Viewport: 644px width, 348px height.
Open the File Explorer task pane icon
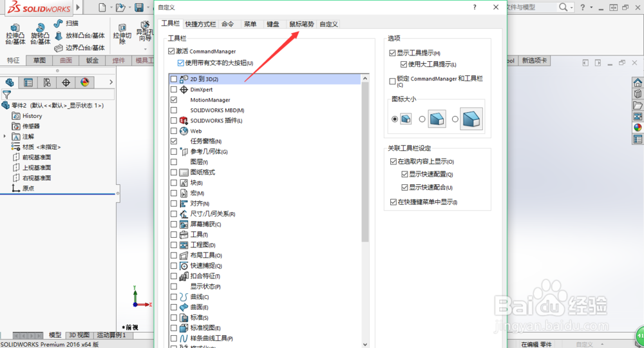[x=638, y=105]
